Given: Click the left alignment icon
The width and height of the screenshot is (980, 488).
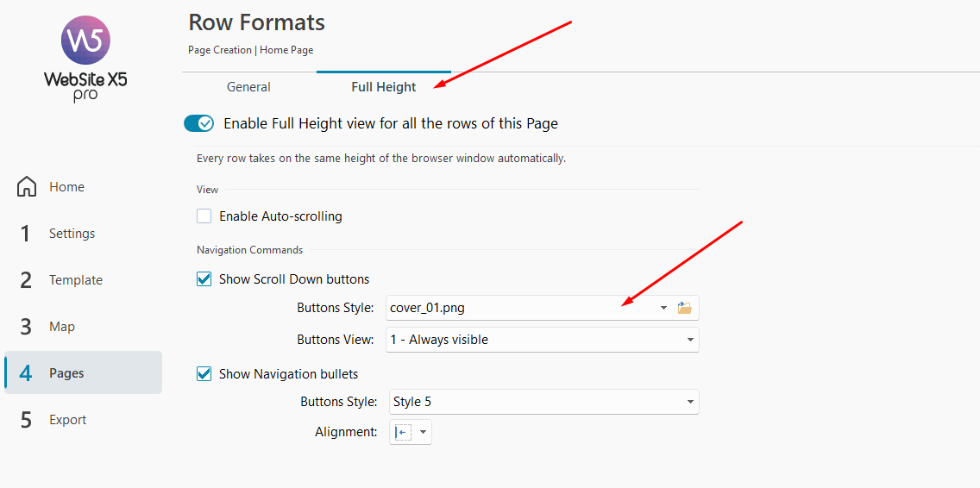Looking at the screenshot, I should pos(403,433).
